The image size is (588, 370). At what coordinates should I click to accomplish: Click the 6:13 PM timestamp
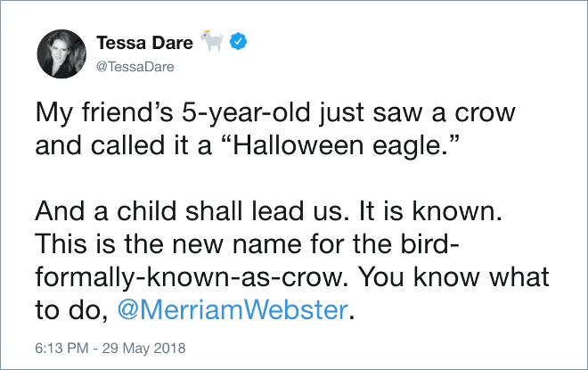[x=61, y=349]
